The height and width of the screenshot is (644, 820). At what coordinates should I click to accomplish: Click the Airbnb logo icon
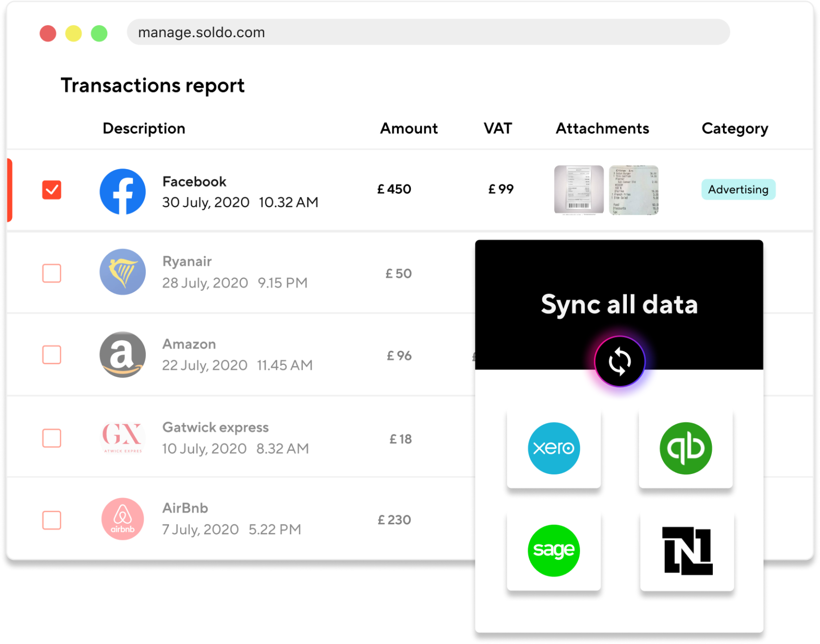pyautogui.click(x=123, y=519)
